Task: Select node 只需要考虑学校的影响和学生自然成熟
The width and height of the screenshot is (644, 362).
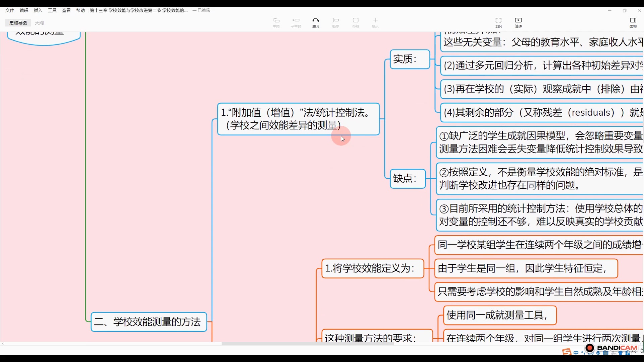Action: [539, 292]
